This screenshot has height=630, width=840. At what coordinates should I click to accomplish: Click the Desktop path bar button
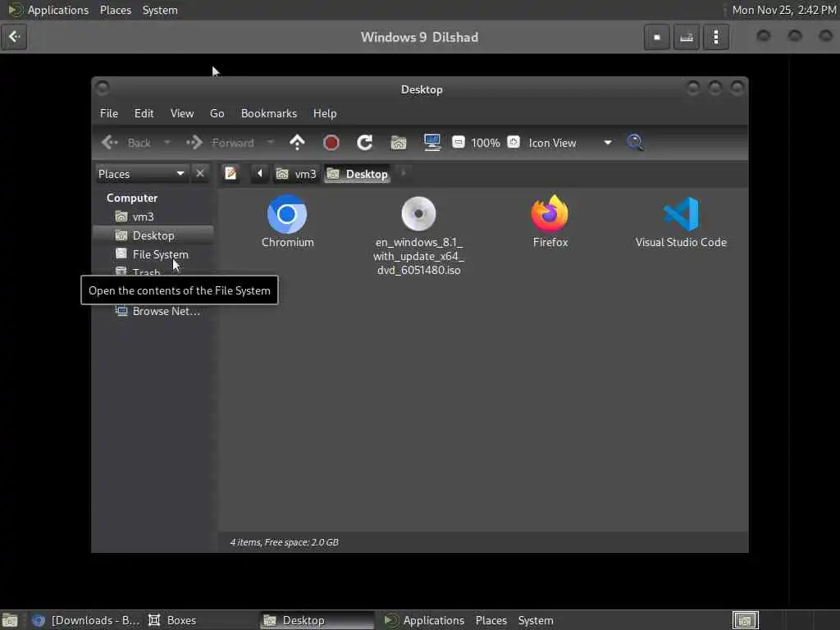357,174
